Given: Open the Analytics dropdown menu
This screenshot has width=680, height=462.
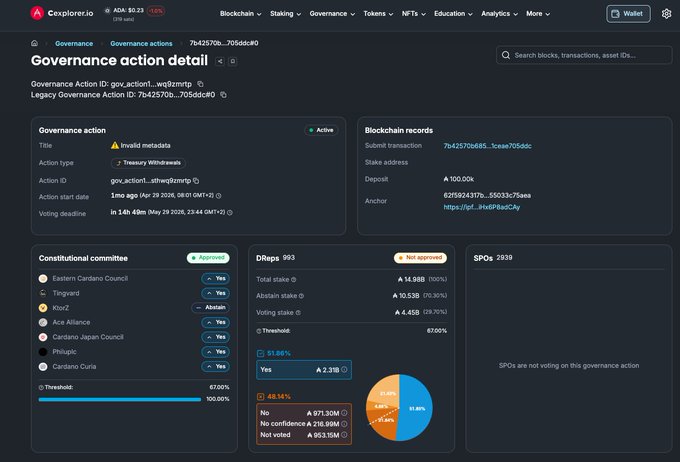Looking at the screenshot, I should (x=500, y=14).
